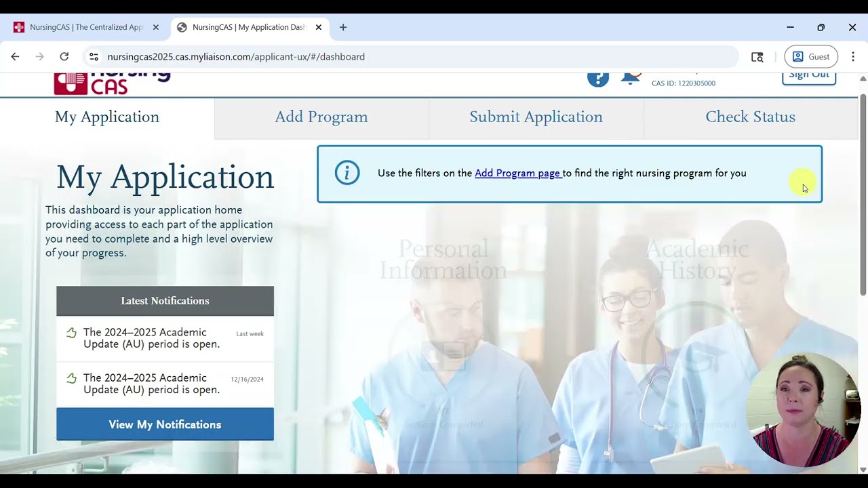The height and width of the screenshot is (488, 868).
Task: Open a new browser tab with plus icon
Action: pyautogui.click(x=343, y=27)
